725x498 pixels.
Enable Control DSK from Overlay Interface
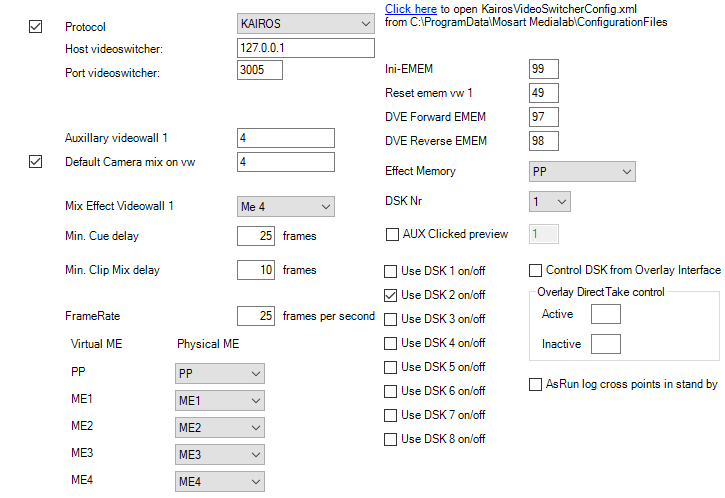[x=536, y=270]
